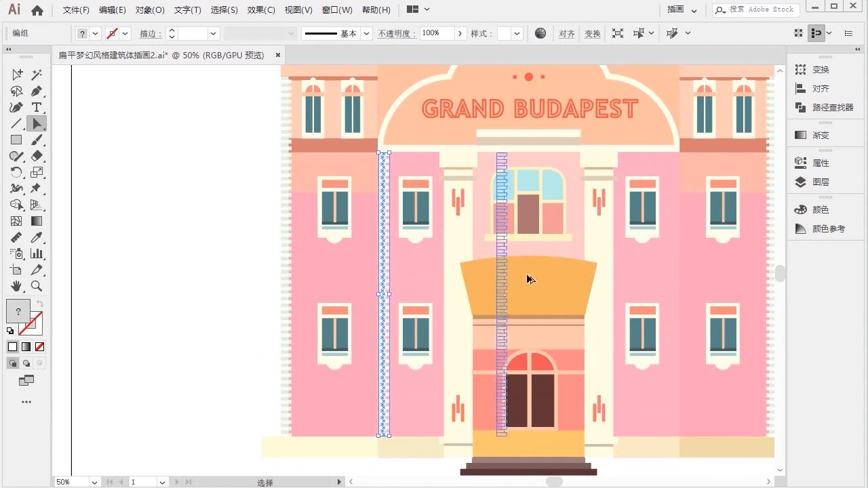
Task: Open the 插画 workspace switcher dropdown
Action: pyautogui.click(x=682, y=9)
